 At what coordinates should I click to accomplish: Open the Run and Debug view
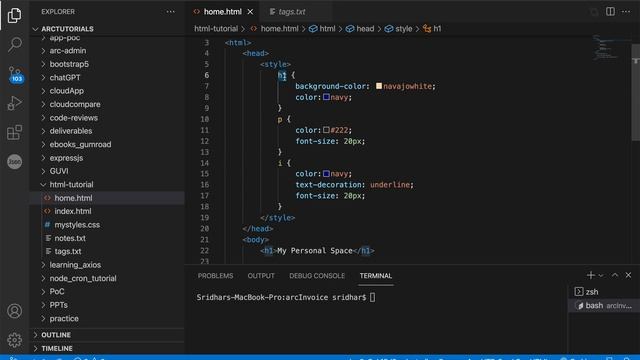click(x=14, y=103)
